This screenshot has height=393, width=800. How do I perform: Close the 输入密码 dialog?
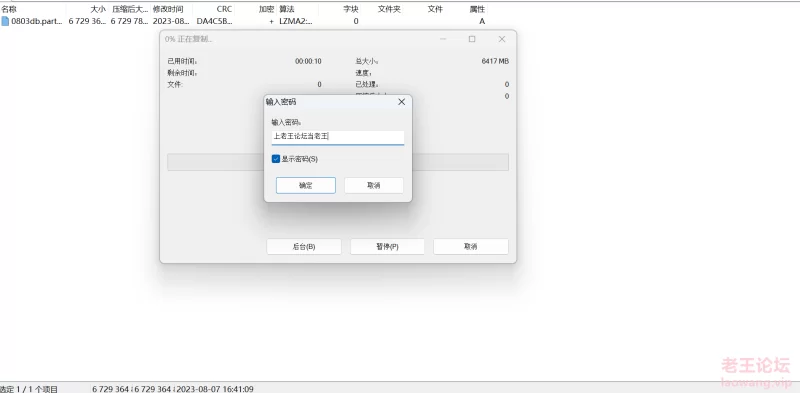402,102
